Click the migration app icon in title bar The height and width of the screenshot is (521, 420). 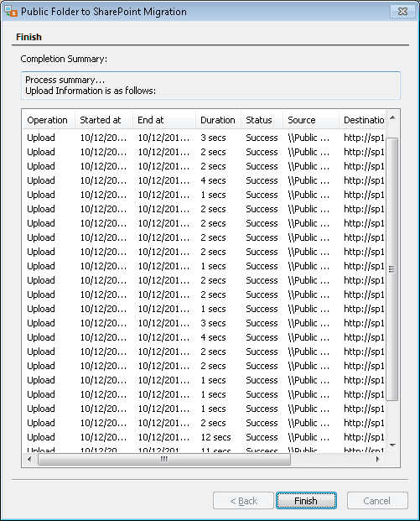point(11,11)
